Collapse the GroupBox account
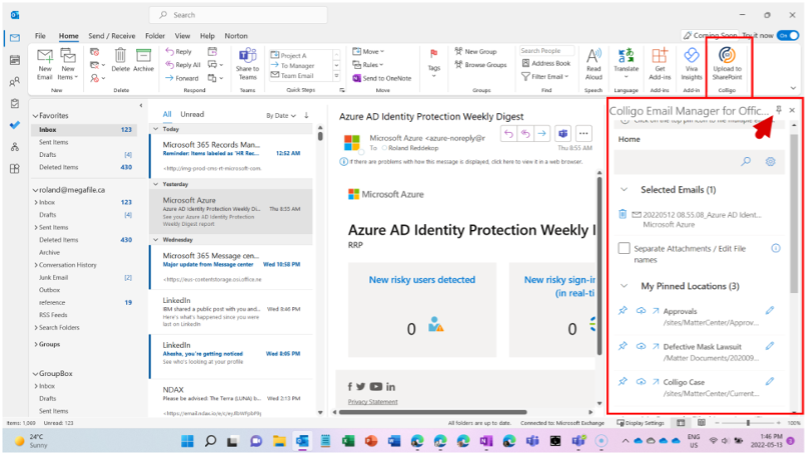808x455 pixels. tap(36, 374)
